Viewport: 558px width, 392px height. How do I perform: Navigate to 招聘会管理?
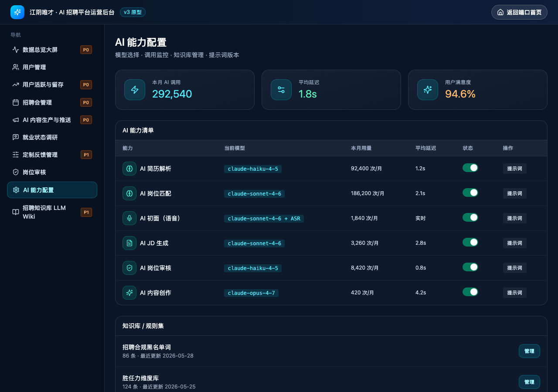[52, 102]
